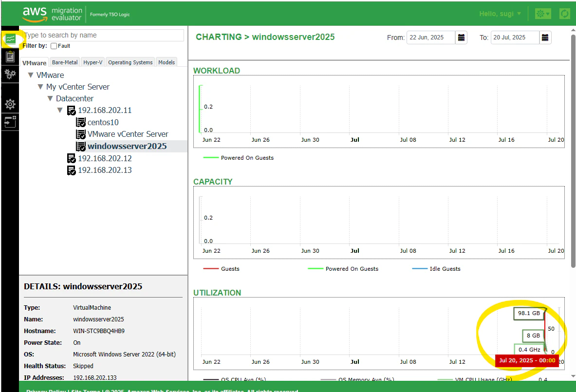Click the 8 GB chart tooltip label
Screen dimensions: 576x392
pos(533,336)
